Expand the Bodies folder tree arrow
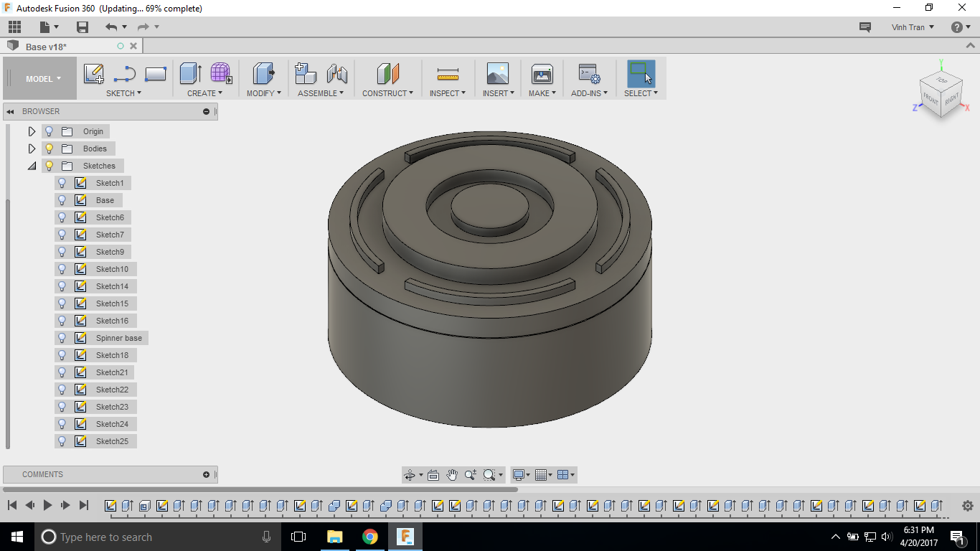The image size is (980, 551). [32, 149]
